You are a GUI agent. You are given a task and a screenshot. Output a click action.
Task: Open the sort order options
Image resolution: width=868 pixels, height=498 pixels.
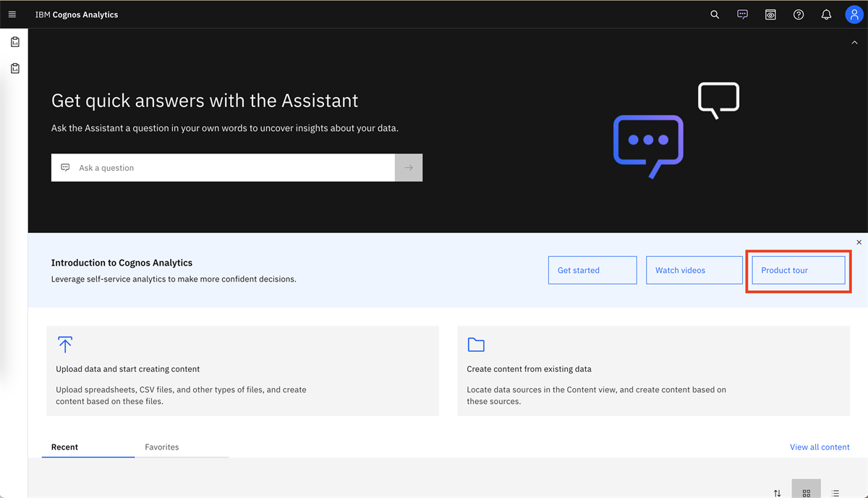pyautogui.click(x=778, y=493)
